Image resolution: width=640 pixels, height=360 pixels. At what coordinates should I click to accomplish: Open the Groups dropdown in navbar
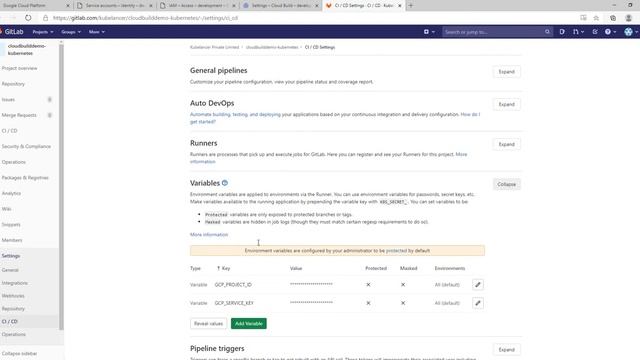(71, 32)
